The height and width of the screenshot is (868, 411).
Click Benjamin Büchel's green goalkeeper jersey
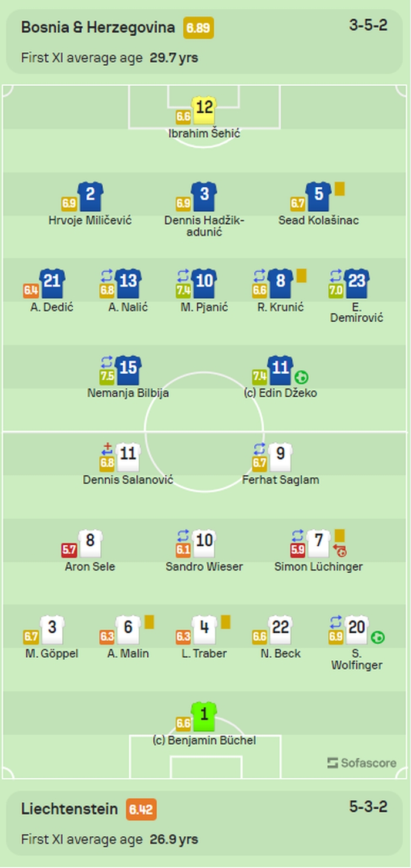pos(204,717)
